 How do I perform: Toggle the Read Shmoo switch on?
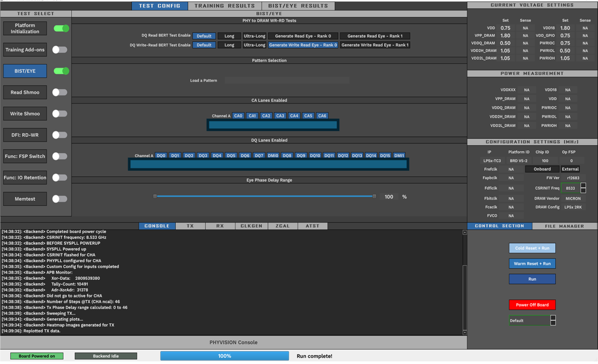[x=60, y=92]
